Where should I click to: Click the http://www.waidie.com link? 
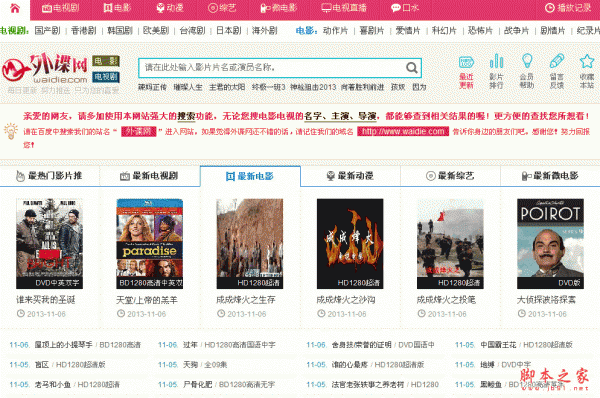tap(403, 132)
